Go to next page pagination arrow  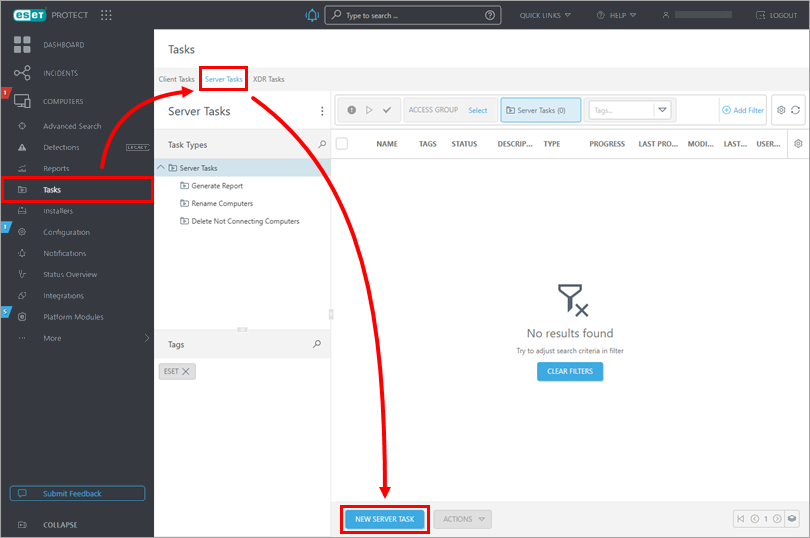click(777, 519)
